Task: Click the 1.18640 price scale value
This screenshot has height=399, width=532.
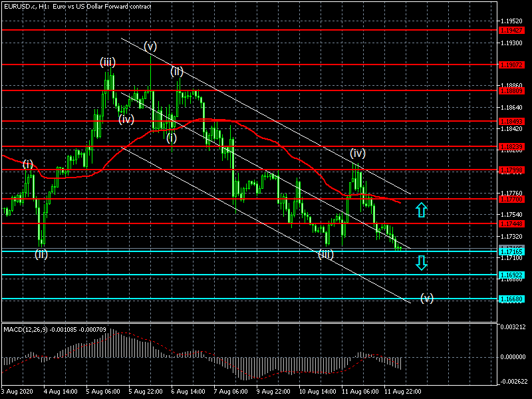Action: pos(511,107)
